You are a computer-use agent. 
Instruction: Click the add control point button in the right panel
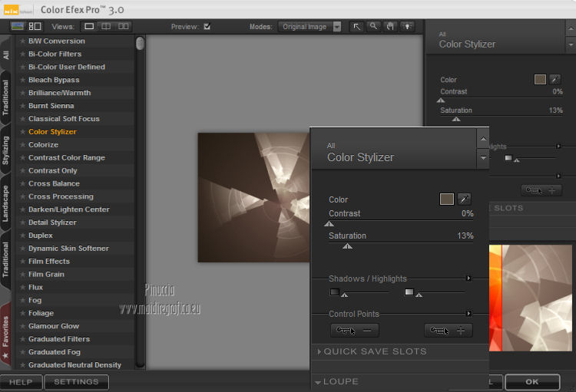[x=541, y=190]
